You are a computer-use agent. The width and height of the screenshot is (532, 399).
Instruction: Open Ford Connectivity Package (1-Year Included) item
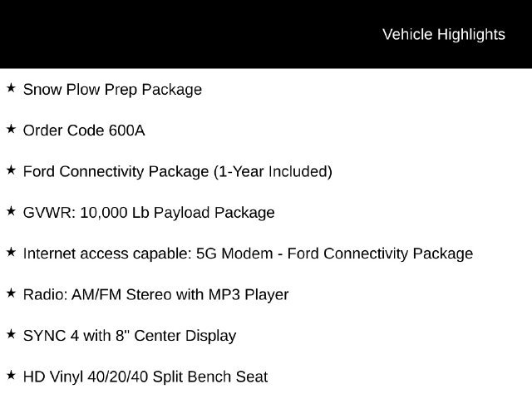pyautogui.click(x=178, y=172)
